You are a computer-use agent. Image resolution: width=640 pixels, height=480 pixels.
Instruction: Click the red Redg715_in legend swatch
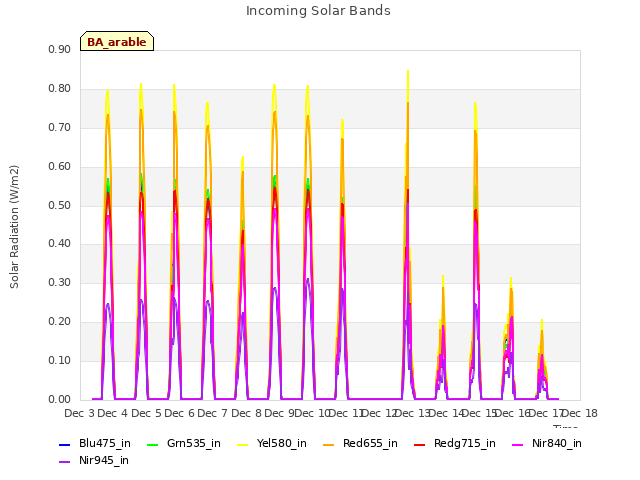point(419,444)
